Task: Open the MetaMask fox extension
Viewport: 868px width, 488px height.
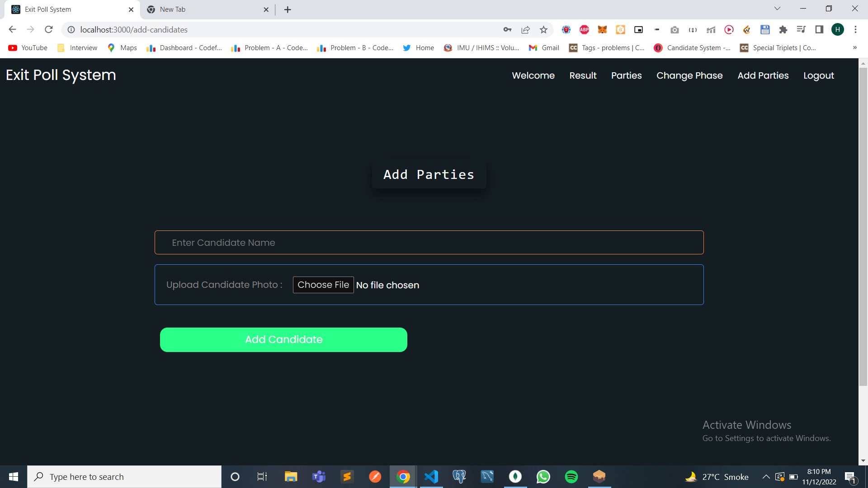Action: pos(602,30)
